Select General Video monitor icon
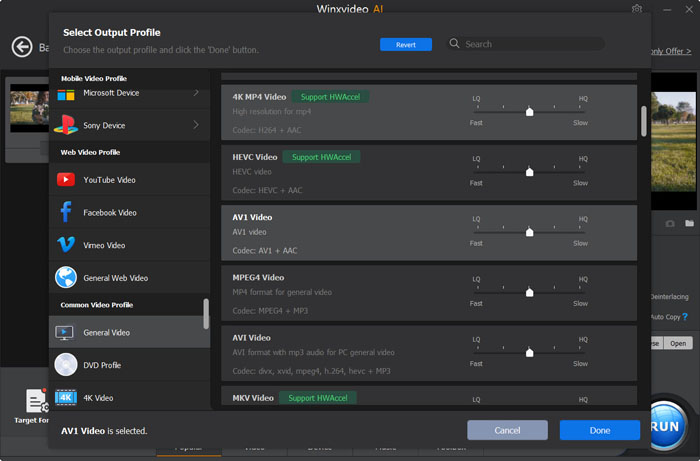 [x=65, y=332]
